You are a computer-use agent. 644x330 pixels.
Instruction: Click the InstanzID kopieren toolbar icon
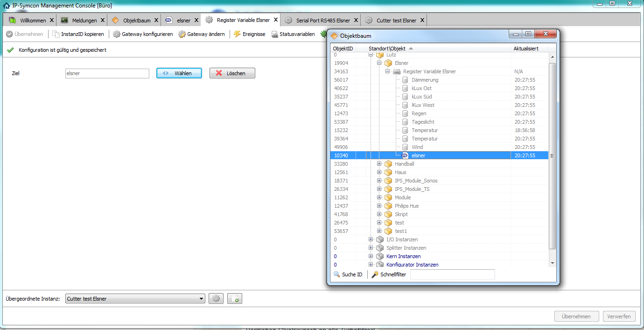point(56,34)
